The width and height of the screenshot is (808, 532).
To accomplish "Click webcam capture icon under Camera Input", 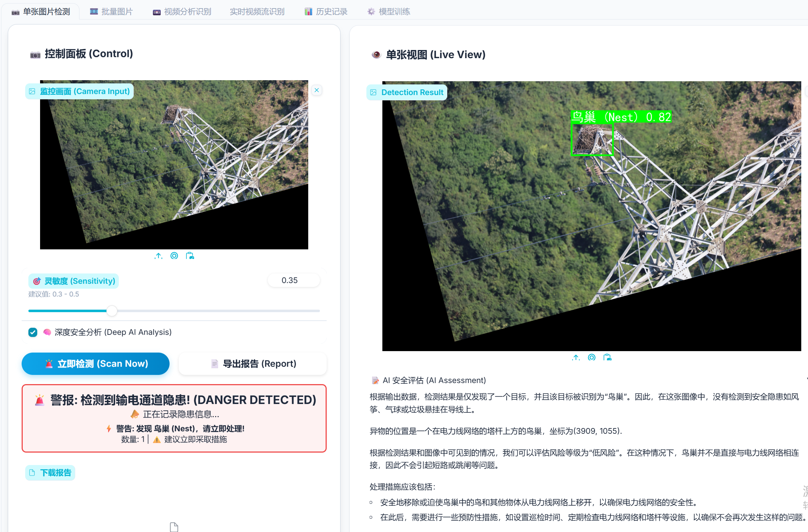I will [174, 256].
